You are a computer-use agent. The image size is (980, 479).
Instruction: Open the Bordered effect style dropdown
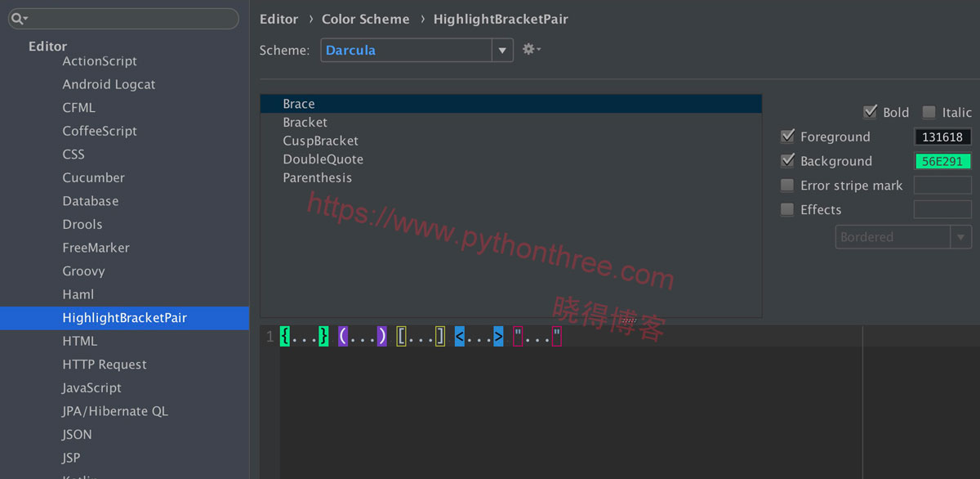[x=962, y=236]
